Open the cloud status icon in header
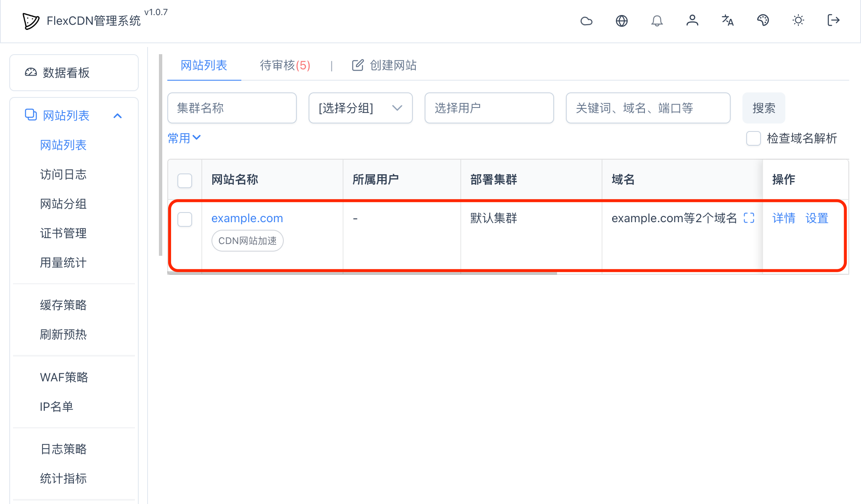Screen dimensions: 861x504 pyautogui.click(x=586, y=21)
